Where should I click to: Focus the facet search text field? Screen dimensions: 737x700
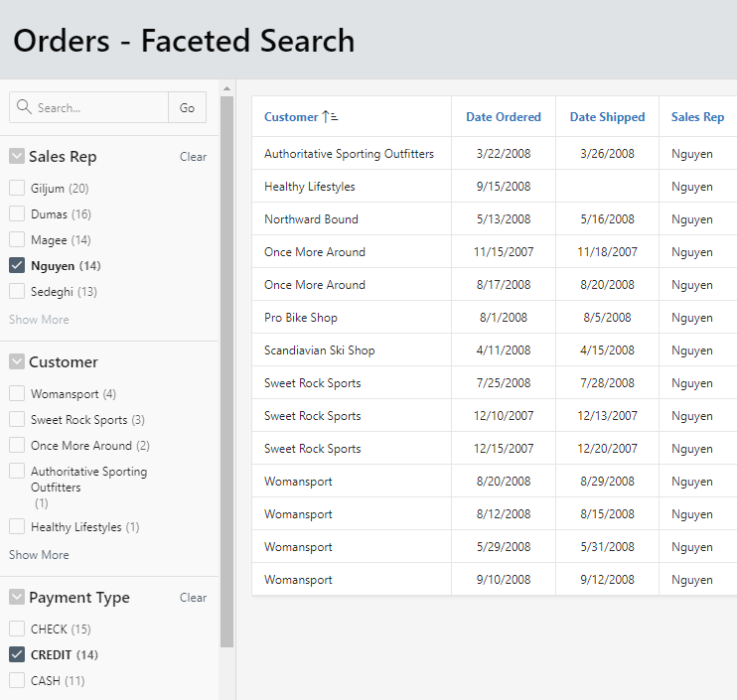[99, 108]
